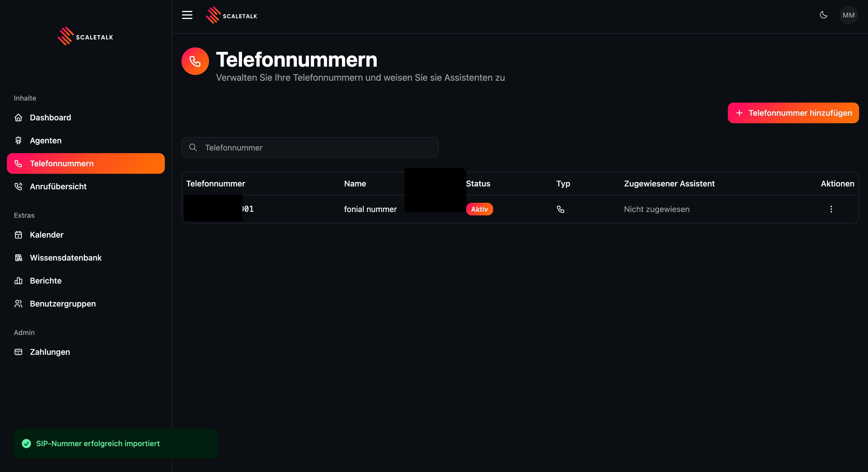Click the green checkmark in the toast
The image size is (868, 472).
tap(26, 443)
